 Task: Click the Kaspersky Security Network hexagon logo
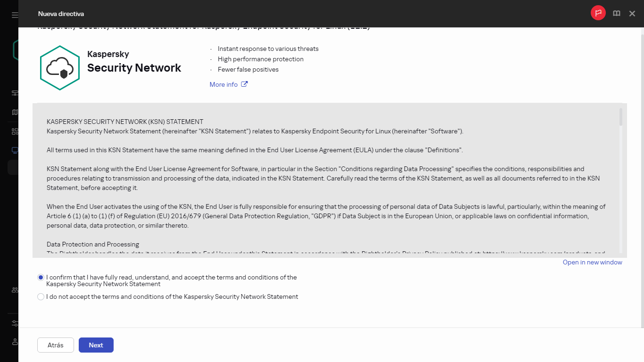(59, 67)
